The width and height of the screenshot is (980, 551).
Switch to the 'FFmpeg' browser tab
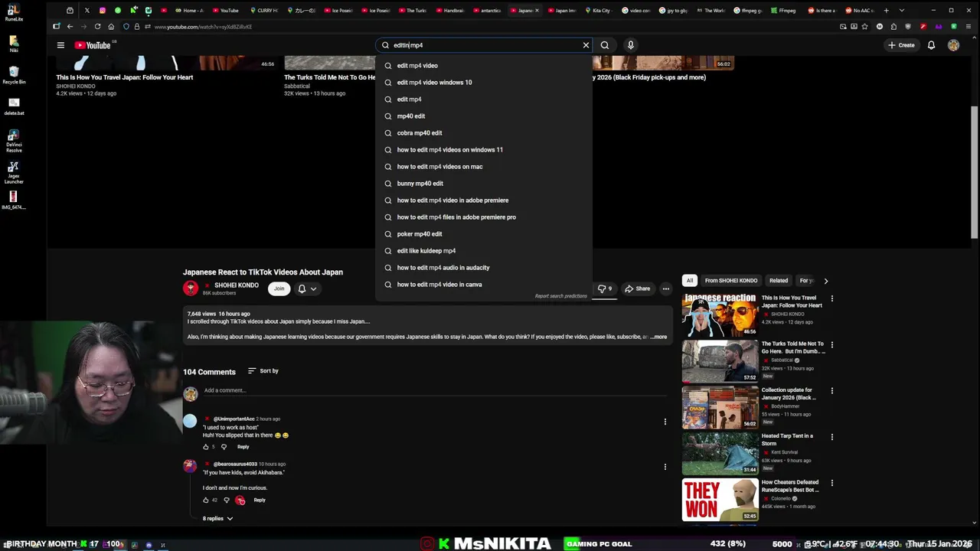[785, 11]
